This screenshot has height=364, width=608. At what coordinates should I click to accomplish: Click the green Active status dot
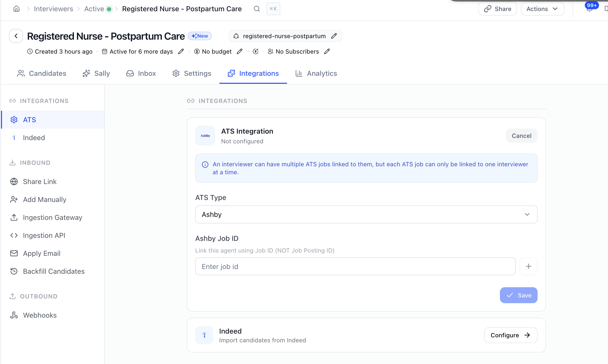tap(109, 9)
